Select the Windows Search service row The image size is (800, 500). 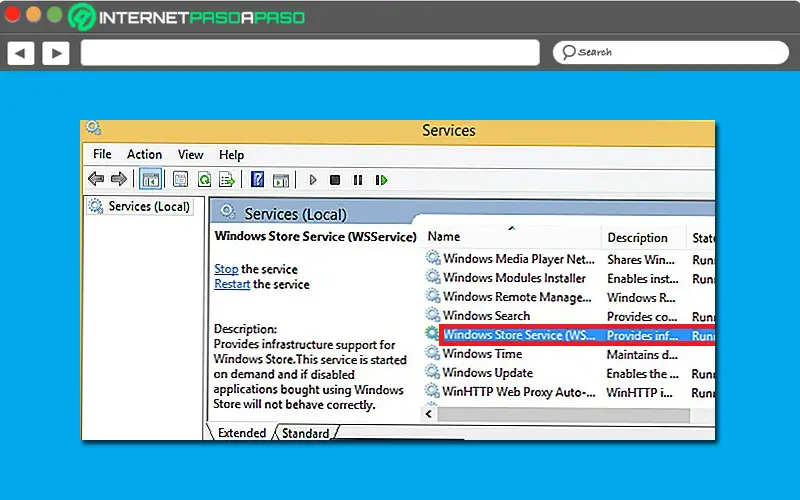(x=569, y=316)
